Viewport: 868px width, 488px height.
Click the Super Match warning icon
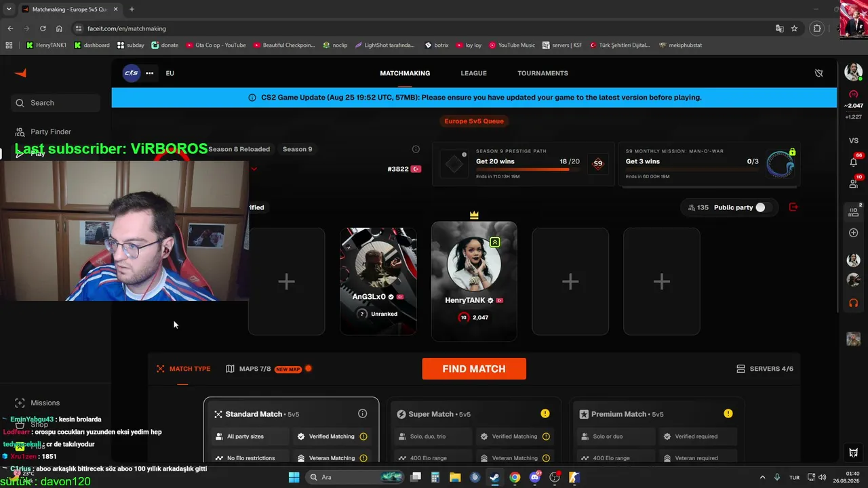coord(545,413)
